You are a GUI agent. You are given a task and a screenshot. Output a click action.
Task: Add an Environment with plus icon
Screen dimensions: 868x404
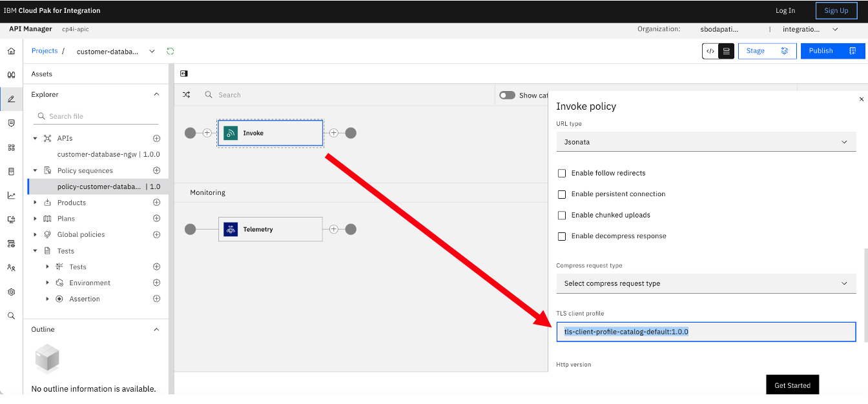pos(156,283)
